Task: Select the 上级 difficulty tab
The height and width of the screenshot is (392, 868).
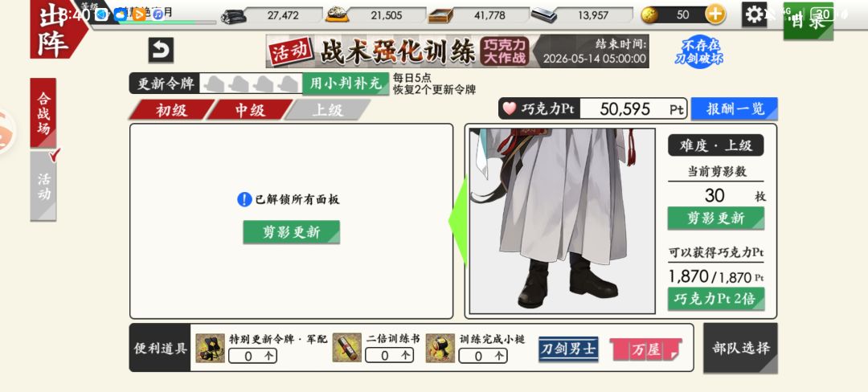Action: tap(328, 110)
